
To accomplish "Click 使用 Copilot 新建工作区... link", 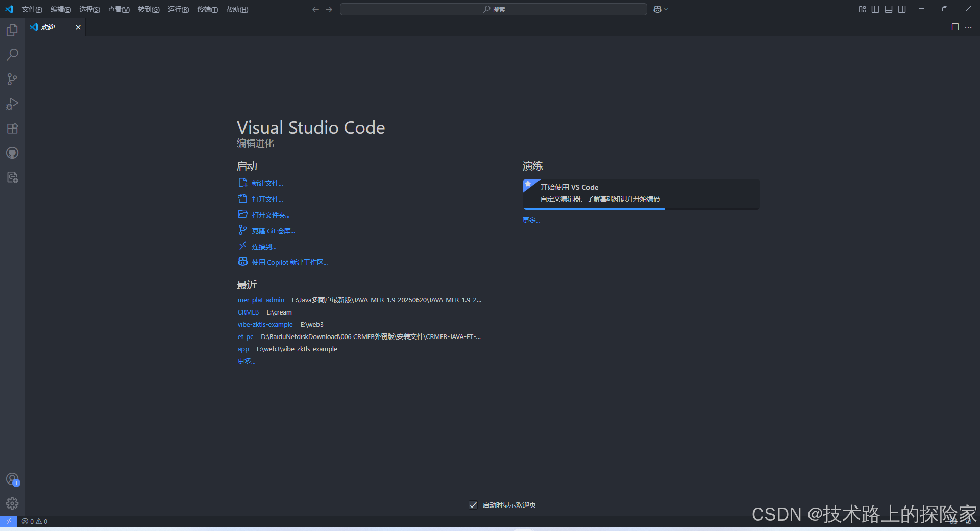I will 289,262.
